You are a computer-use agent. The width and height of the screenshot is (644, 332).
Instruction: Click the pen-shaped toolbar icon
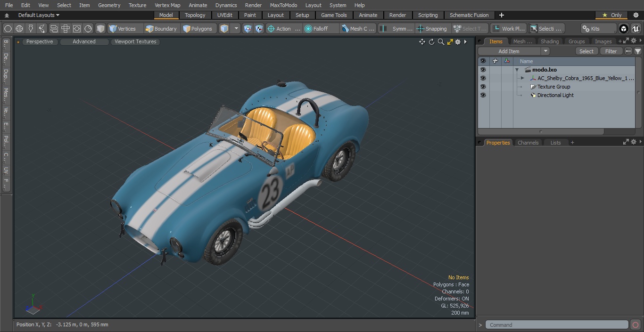31,29
